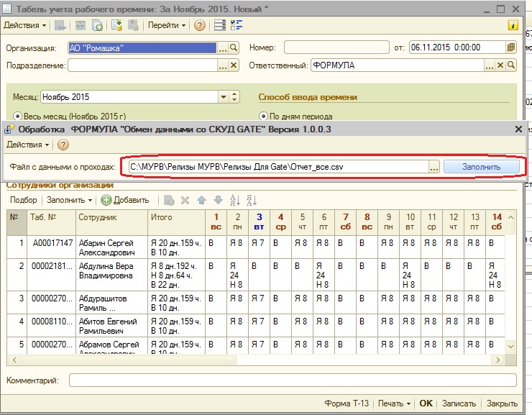The height and width of the screenshot is (415, 532).
Task: Click the greyed unpost document icon
Action: click(133, 25)
